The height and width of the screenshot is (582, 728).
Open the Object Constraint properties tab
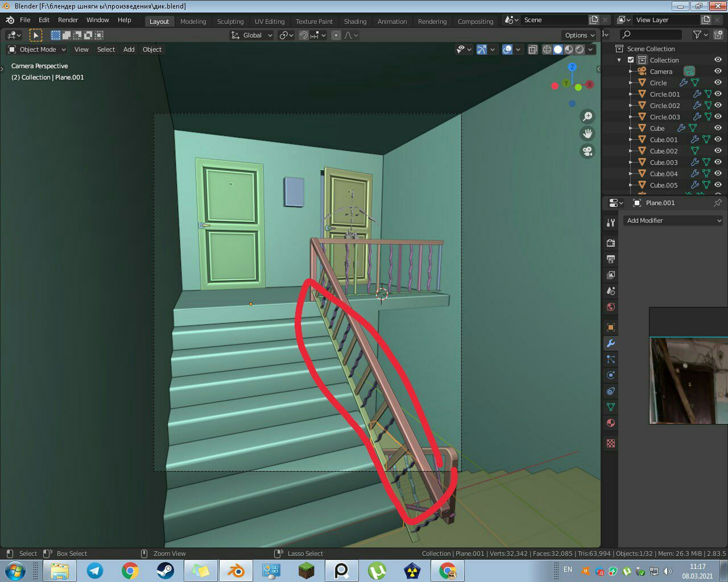(610, 391)
